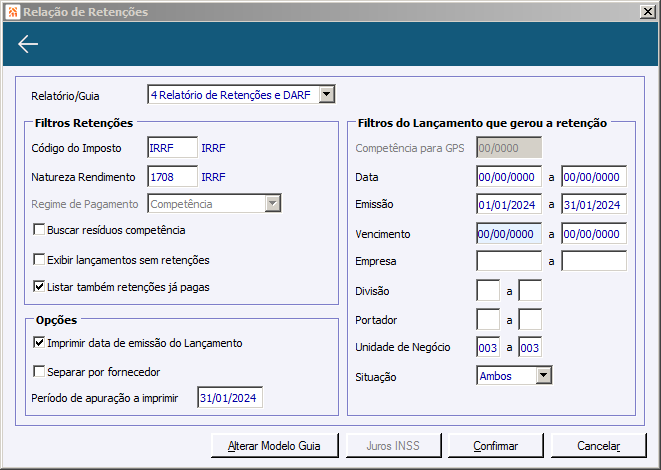Click Período de apuração a imprimir field

tap(229, 399)
